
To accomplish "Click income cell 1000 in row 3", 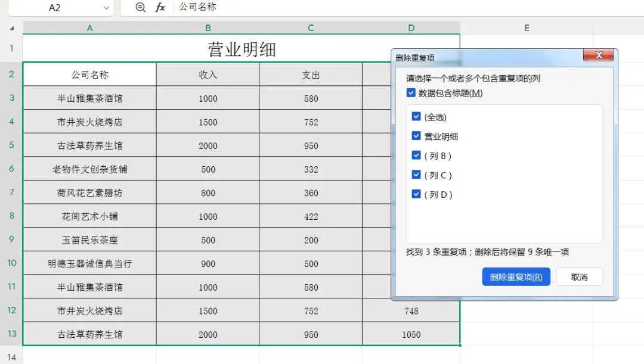I will click(208, 98).
